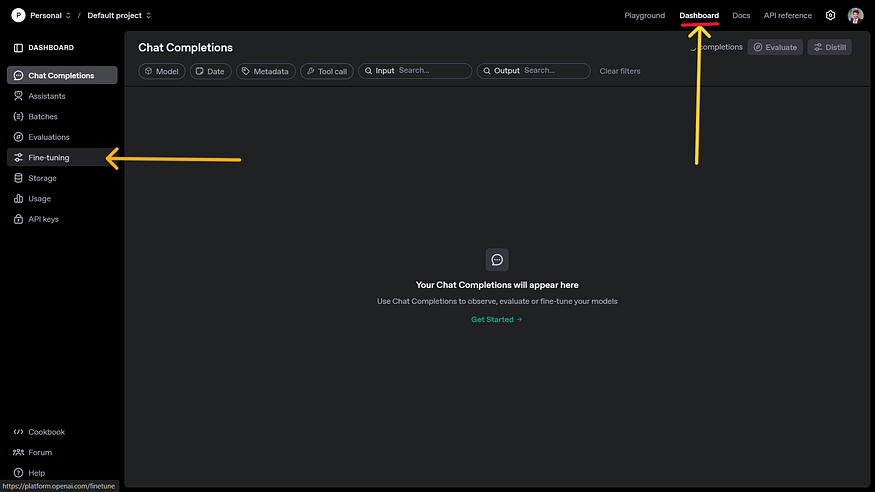This screenshot has width=875, height=492.
Task: Click the API keys lock icon
Action: (x=18, y=219)
